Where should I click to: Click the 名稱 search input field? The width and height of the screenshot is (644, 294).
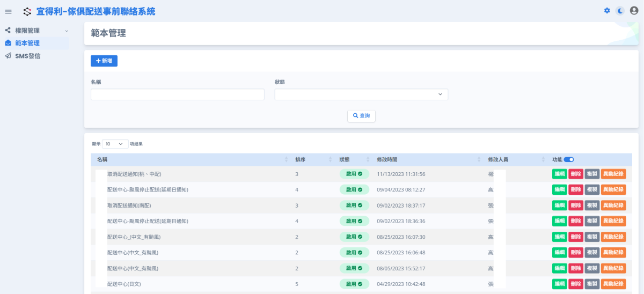click(177, 94)
